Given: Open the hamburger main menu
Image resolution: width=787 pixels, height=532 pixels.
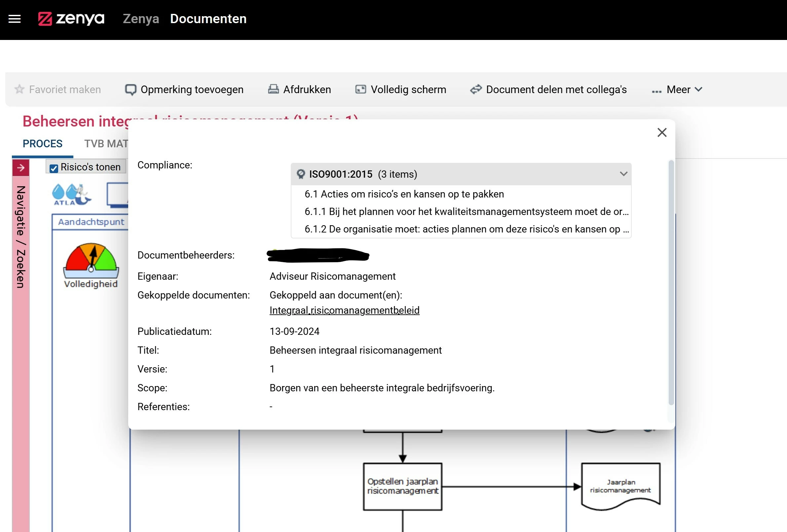Looking at the screenshot, I should click(14, 19).
